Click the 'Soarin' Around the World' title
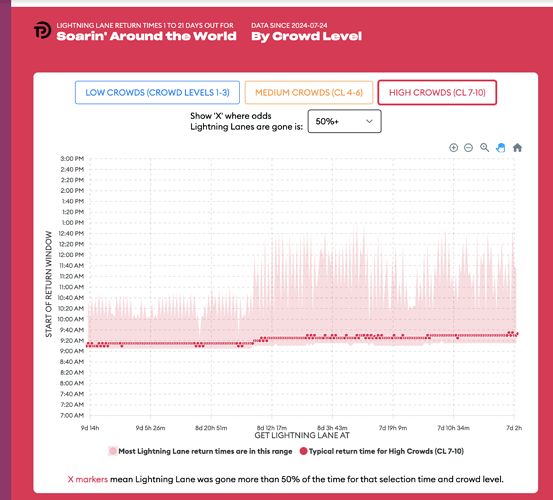The height and width of the screenshot is (500, 553). pyautogui.click(x=146, y=36)
